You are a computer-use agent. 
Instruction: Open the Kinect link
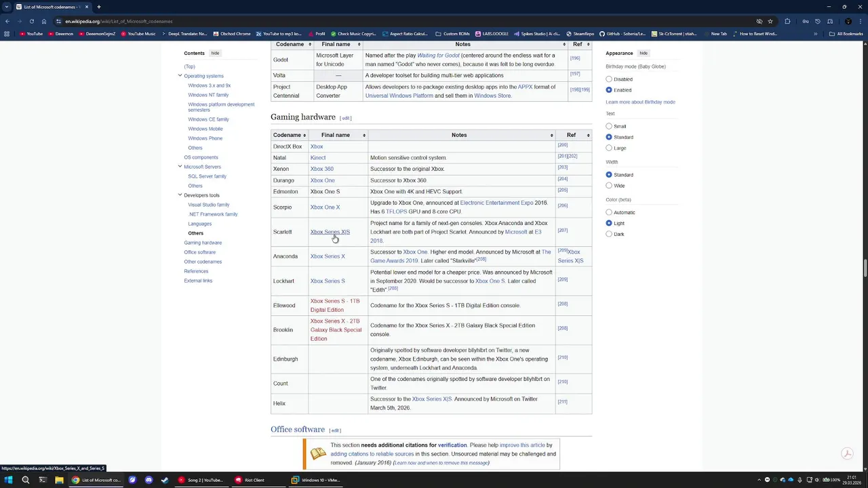[x=318, y=158]
